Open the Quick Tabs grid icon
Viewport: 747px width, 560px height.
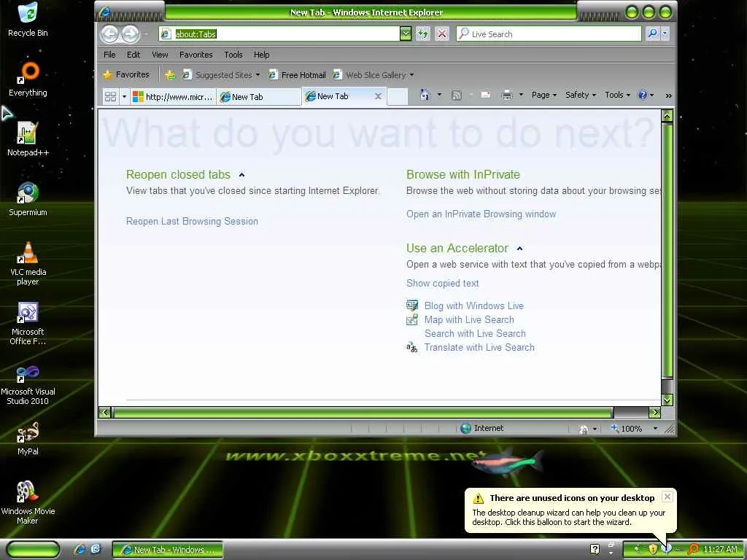(x=111, y=97)
